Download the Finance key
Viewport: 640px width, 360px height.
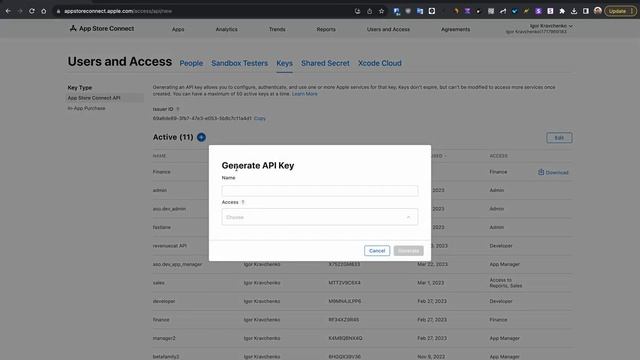(553, 172)
